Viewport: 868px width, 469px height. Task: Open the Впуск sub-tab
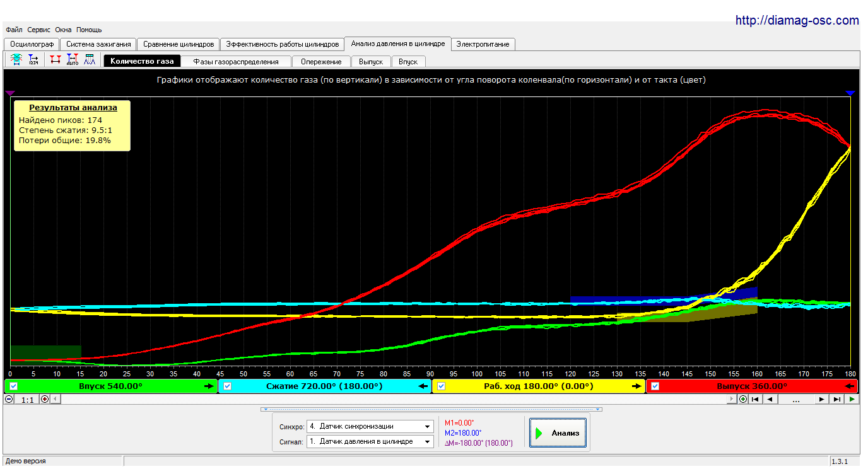(x=408, y=62)
